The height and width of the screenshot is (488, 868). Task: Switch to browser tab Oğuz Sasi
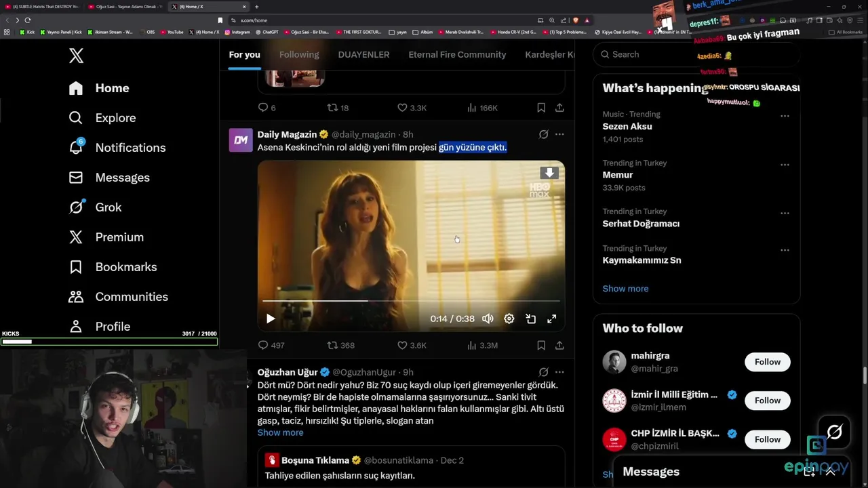[125, 7]
